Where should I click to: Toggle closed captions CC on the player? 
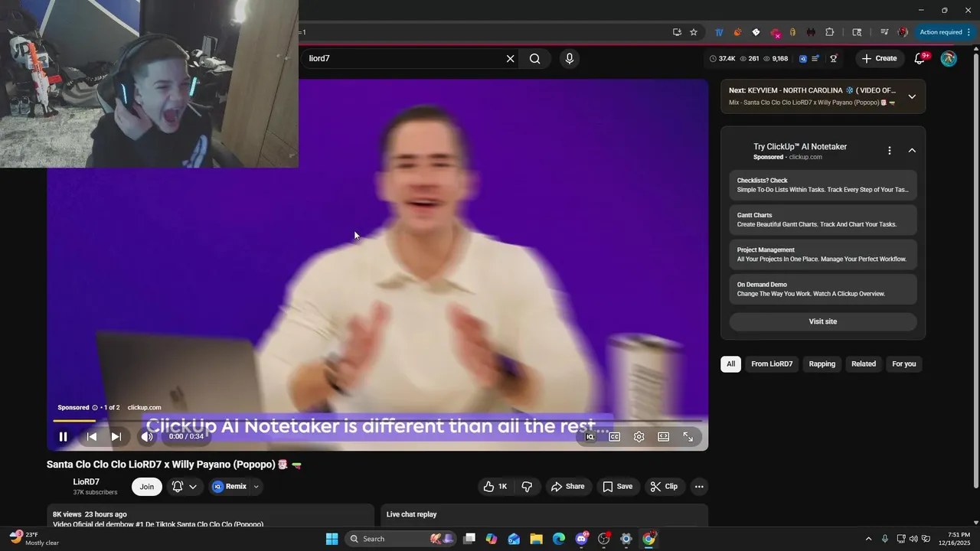pos(614,437)
